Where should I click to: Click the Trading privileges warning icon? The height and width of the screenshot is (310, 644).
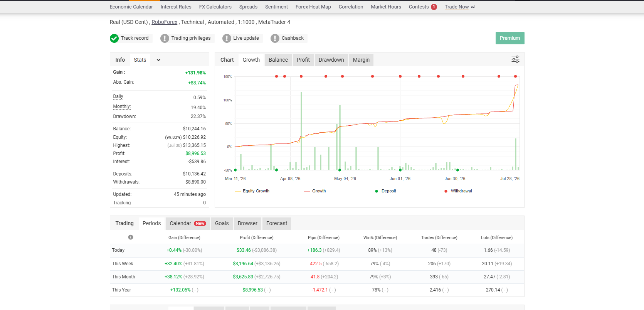click(x=165, y=38)
